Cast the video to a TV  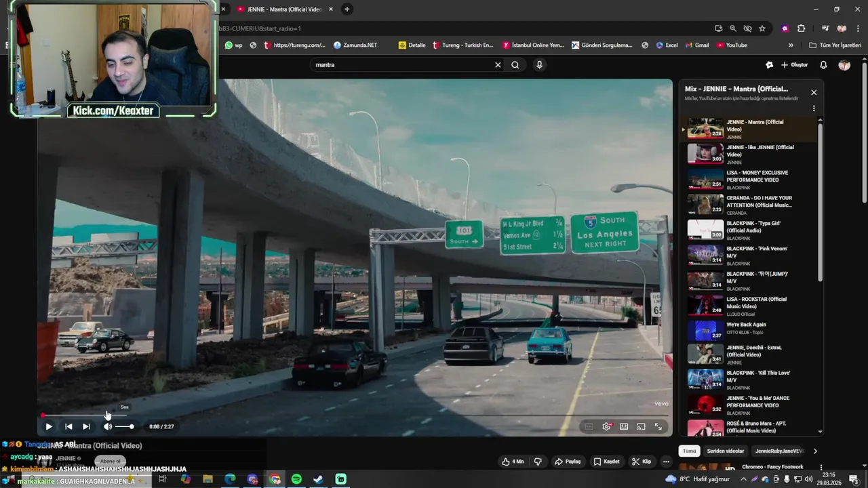click(641, 426)
